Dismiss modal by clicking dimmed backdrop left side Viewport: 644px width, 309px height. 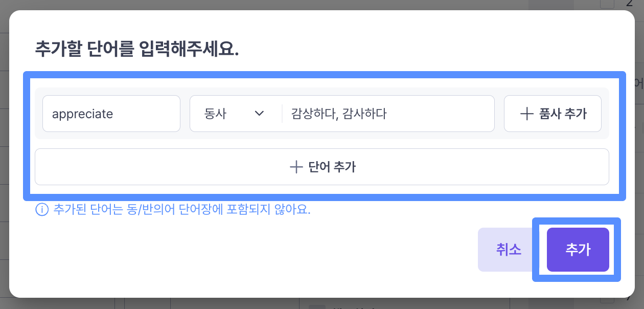(4, 153)
